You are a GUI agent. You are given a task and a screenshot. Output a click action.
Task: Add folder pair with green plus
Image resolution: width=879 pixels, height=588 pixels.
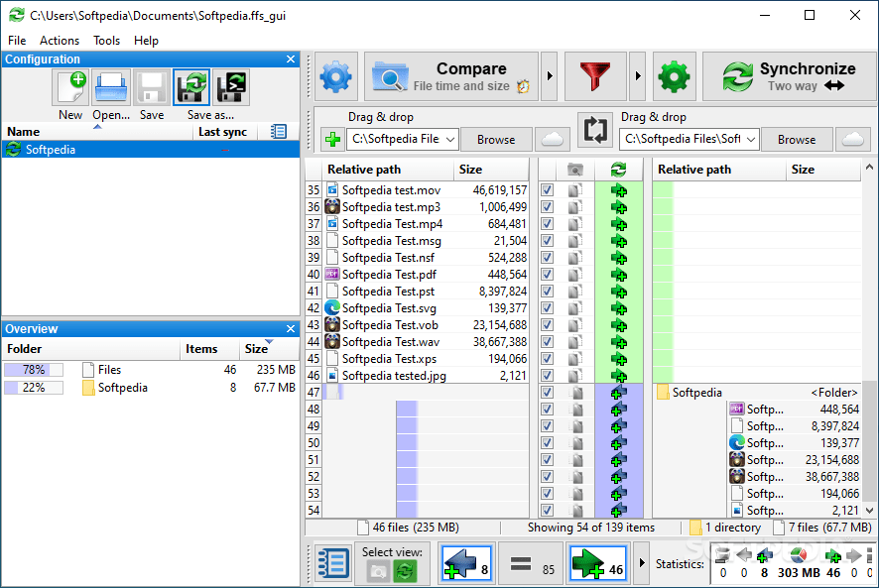point(333,139)
